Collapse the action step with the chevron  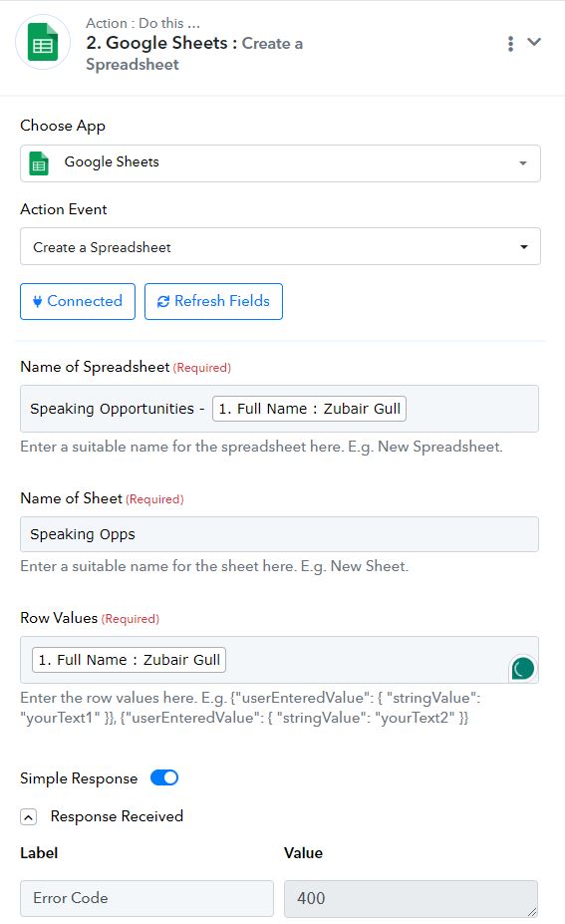click(534, 42)
